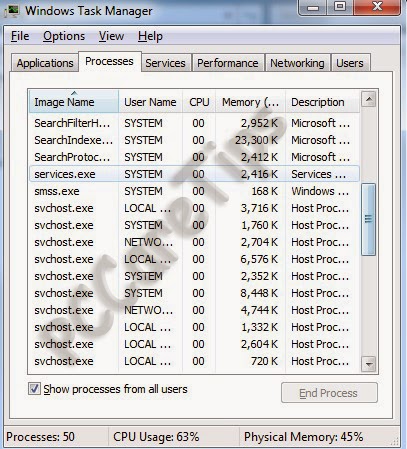Click Physical Memory: 45% status entry
This screenshot has height=449, width=407.
click(x=303, y=437)
